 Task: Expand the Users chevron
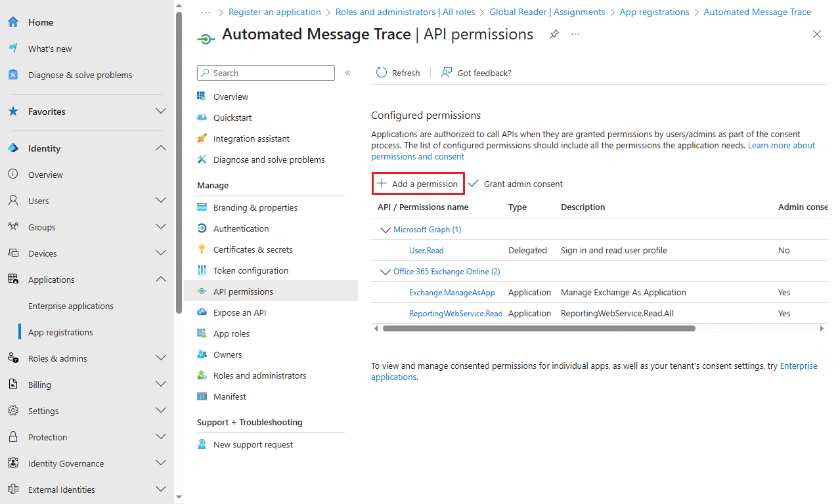tap(161, 201)
